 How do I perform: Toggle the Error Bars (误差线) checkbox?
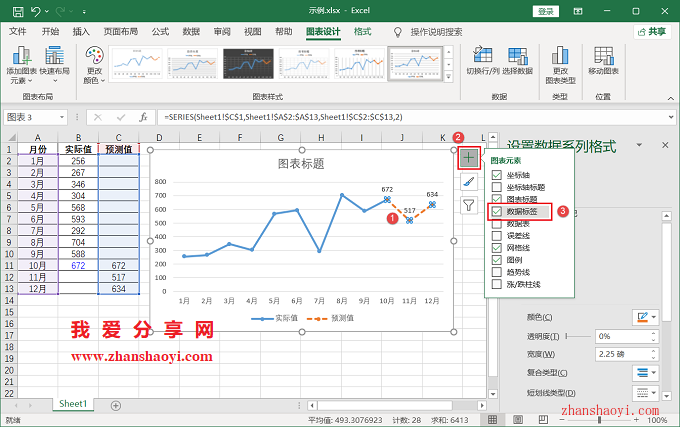click(x=497, y=236)
